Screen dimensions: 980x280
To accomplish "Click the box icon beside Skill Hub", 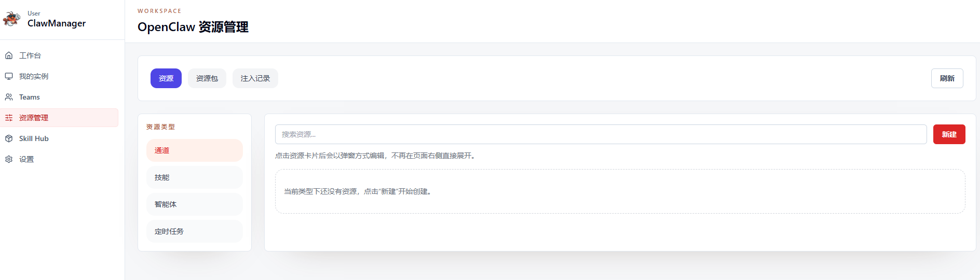I will (9, 138).
